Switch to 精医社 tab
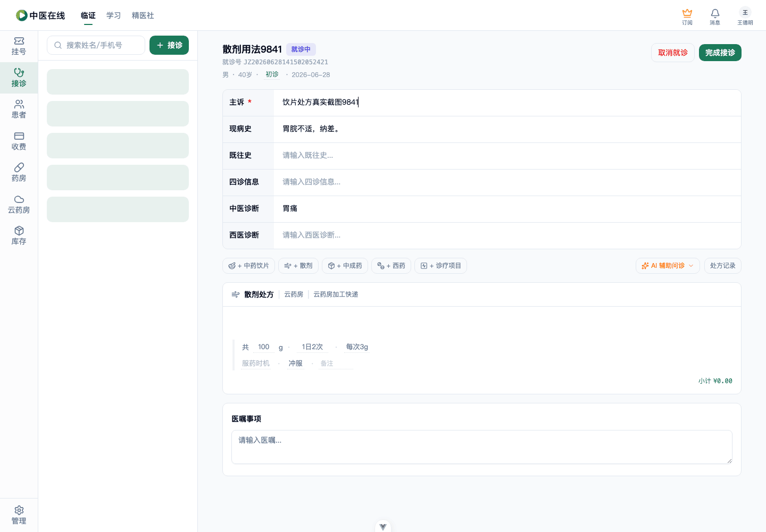Viewport: 766px width, 532px height. [x=143, y=15]
